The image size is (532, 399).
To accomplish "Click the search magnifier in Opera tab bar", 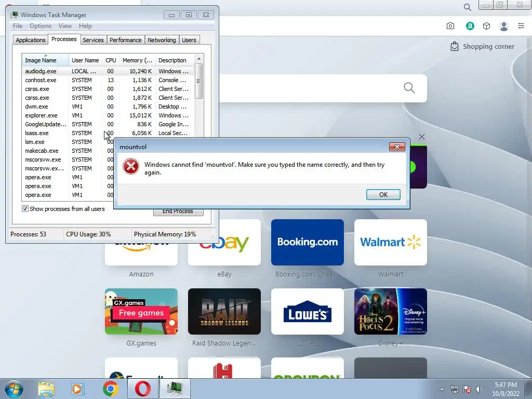I will (467, 7).
